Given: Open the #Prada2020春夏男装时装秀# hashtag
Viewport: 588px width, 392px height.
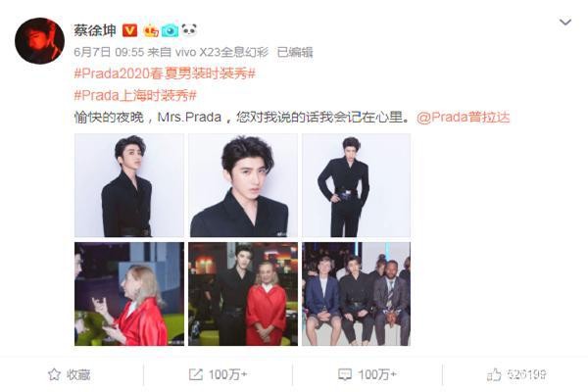Looking at the screenshot, I should point(165,73).
